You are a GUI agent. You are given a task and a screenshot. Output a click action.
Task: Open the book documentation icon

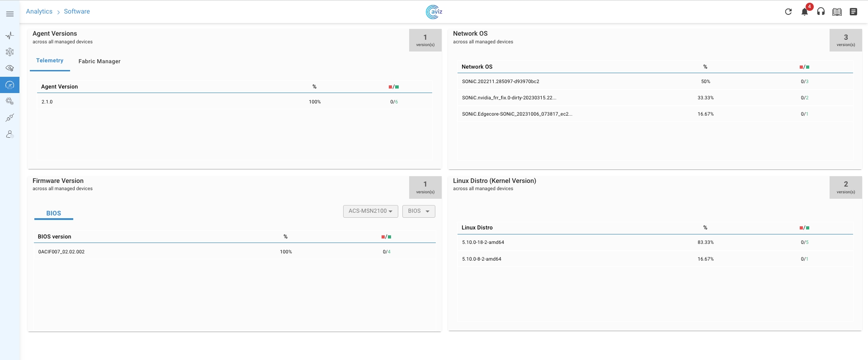coord(837,12)
